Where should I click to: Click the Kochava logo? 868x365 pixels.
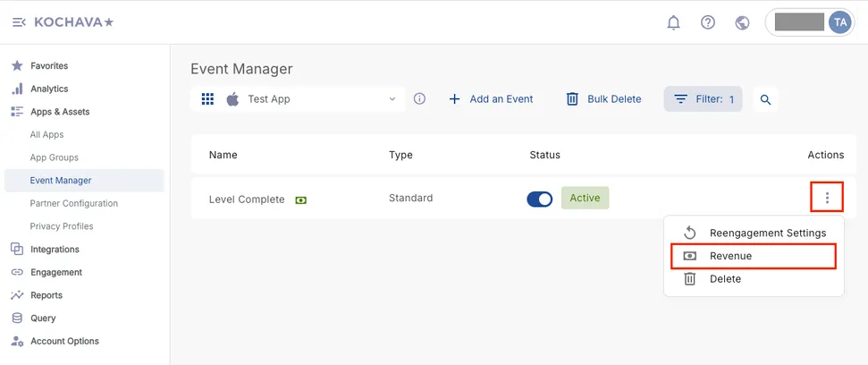(x=74, y=22)
